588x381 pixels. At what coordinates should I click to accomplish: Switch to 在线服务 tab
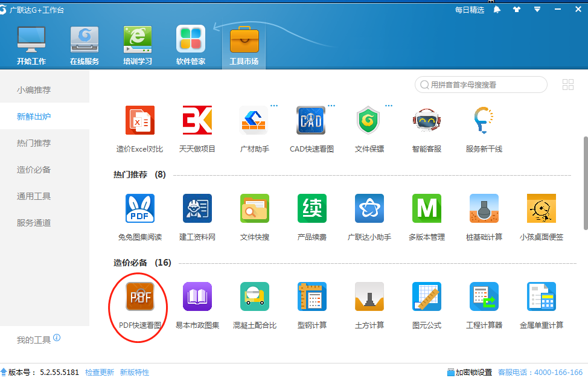tap(85, 46)
